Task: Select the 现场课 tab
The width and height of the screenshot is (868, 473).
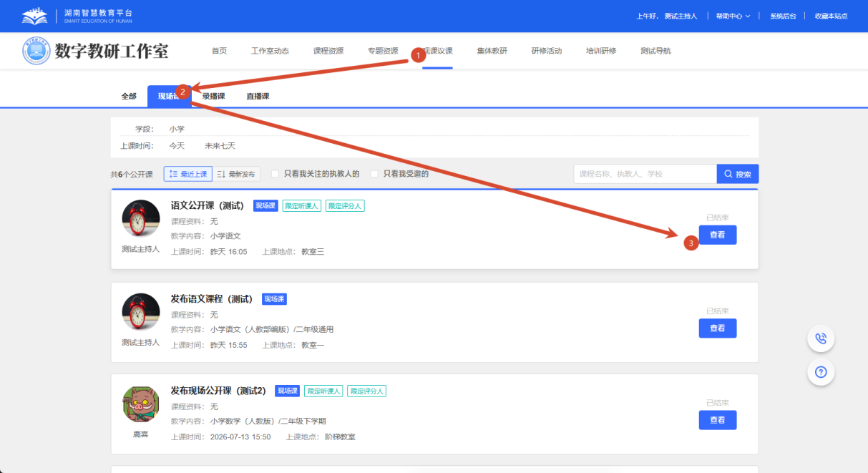Action: tap(169, 96)
